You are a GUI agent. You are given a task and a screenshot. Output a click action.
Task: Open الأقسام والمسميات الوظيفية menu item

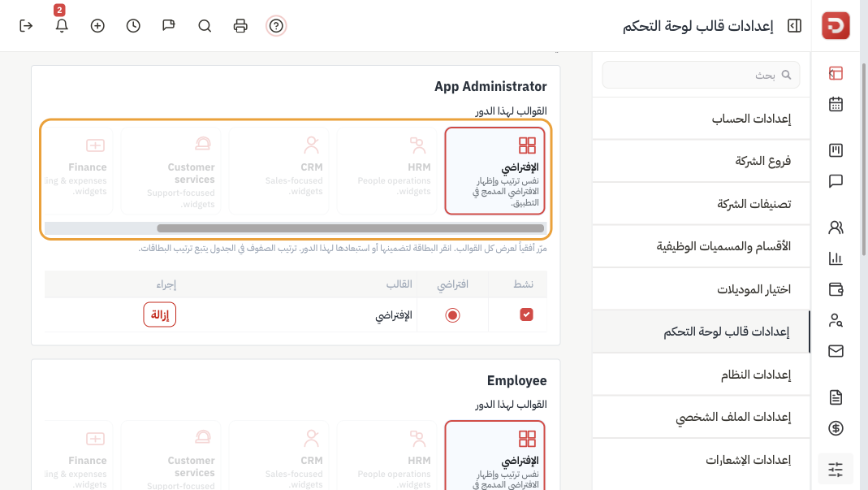point(701,246)
